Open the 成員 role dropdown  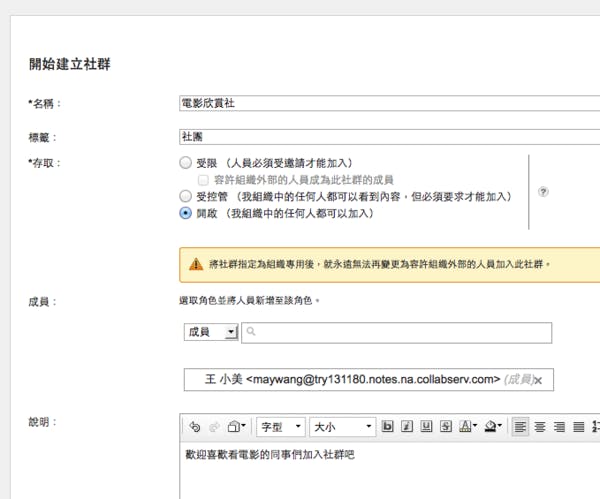coord(210,332)
